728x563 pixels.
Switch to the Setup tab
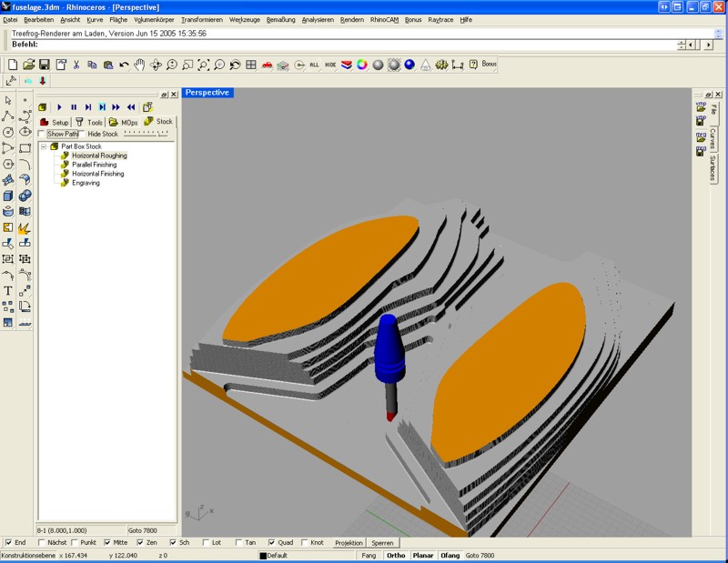click(55, 122)
